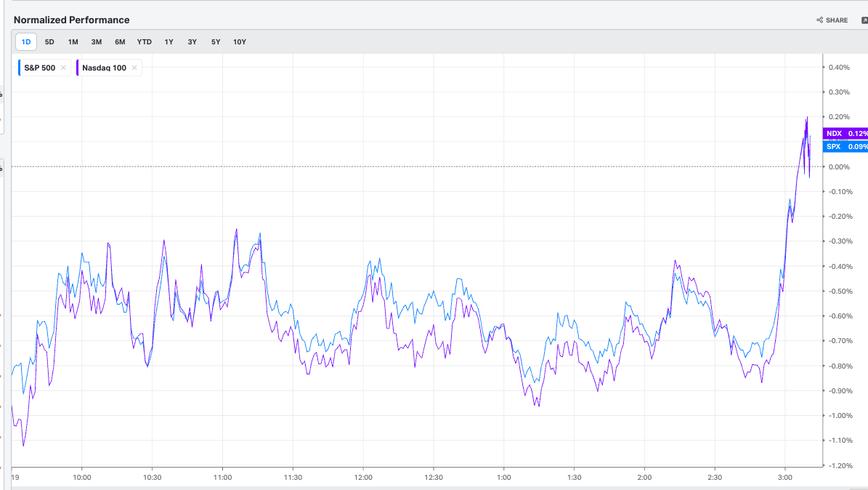Remove S&P 500 series with its X
868x490 pixels.
tap(63, 68)
